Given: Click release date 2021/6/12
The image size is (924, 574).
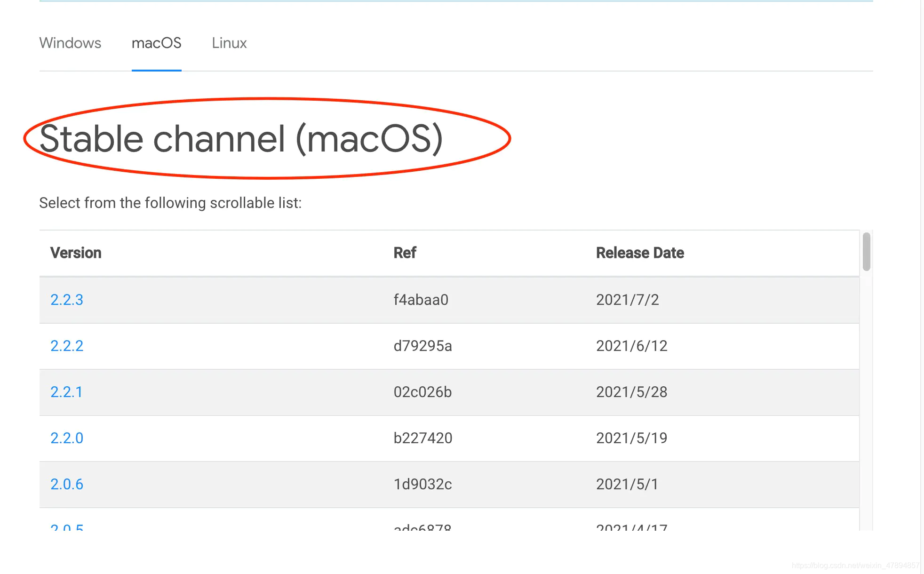Looking at the screenshot, I should click(632, 346).
